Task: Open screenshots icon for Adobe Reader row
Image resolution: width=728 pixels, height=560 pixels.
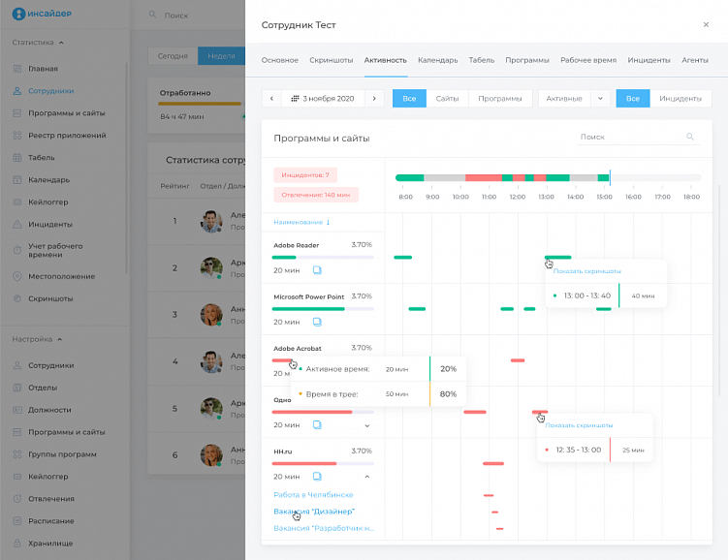Action: (x=317, y=270)
